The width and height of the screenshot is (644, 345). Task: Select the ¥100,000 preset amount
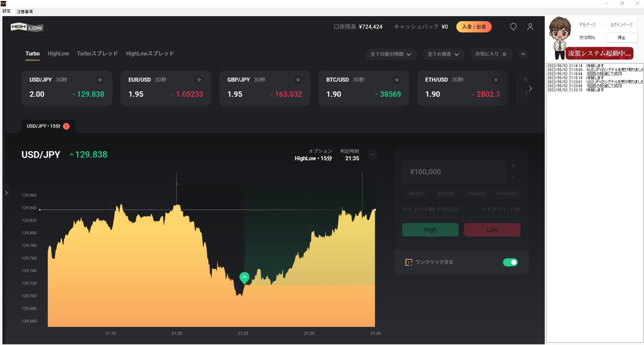click(507, 194)
